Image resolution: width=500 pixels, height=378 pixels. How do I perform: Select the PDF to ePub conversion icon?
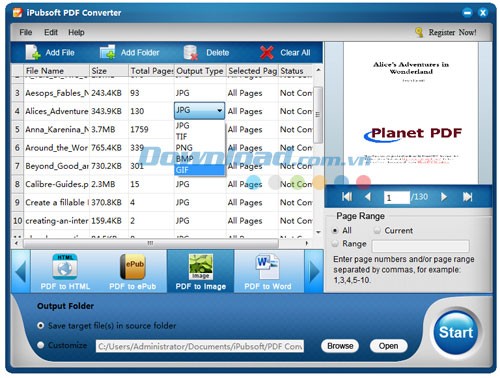point(133,267)
